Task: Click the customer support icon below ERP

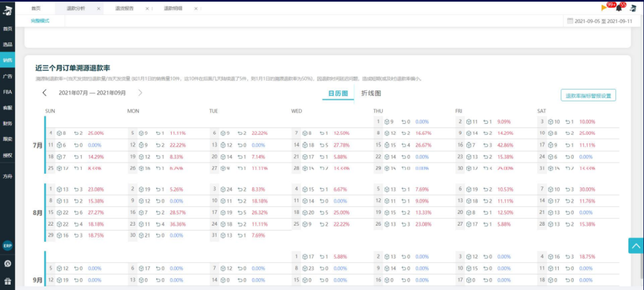Action: (7, 263)
